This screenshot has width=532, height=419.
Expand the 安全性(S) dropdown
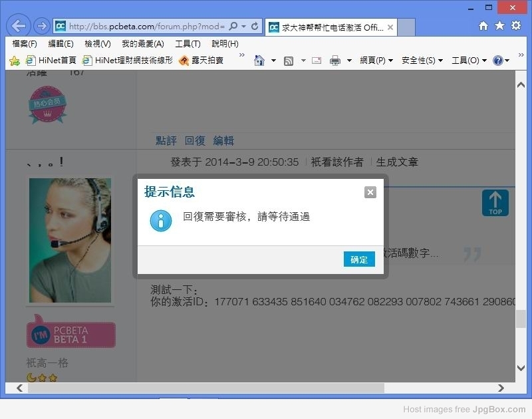pos(422,61)
